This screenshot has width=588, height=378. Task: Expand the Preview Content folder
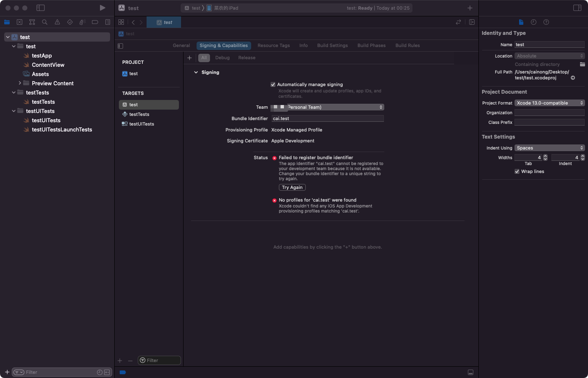20,83
